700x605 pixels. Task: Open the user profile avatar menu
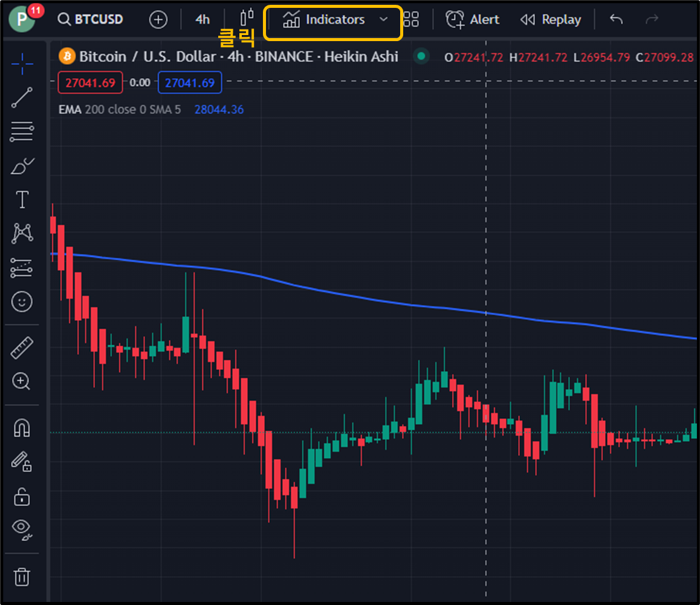(x=21, y=19)
